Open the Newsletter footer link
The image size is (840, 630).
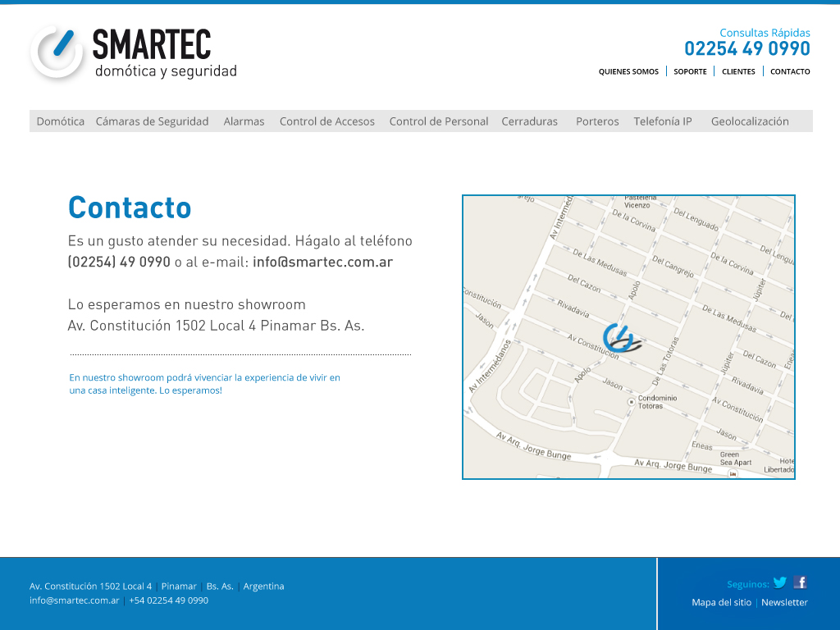click(784, 602)
